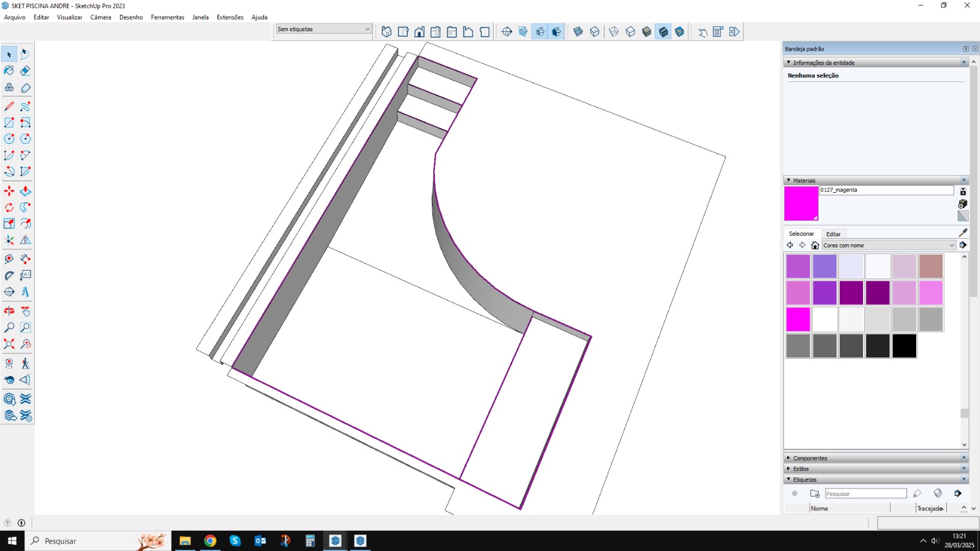The image size is (980, 551).
Task: Select the Eraser tool
Action: pyautogui.click(x=25, y=71)
